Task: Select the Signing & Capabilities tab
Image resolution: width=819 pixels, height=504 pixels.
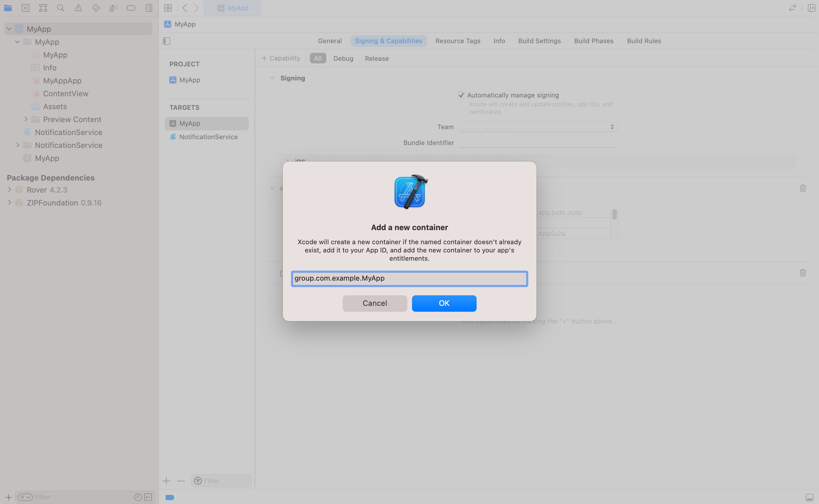Action: (388, 41)
